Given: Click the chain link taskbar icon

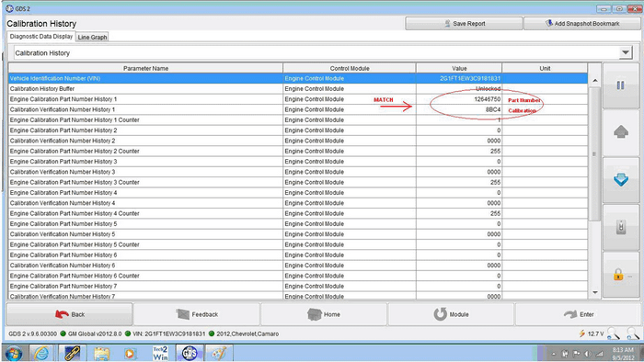Looking at the screenshot, I should [72, 353].
